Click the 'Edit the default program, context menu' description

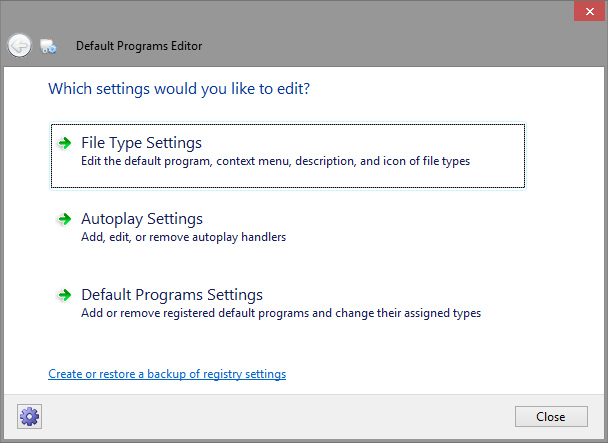[275, 161]
